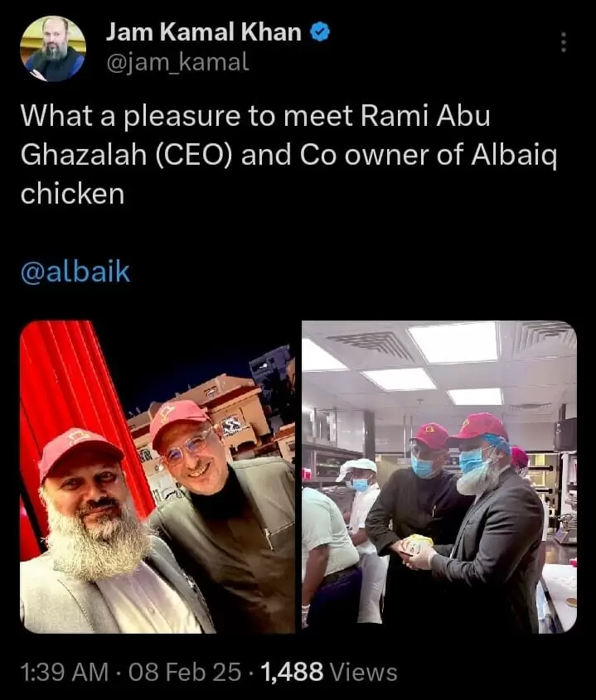
Task: Click the display name Jam Kamal Khan
Action: [204, 32]
